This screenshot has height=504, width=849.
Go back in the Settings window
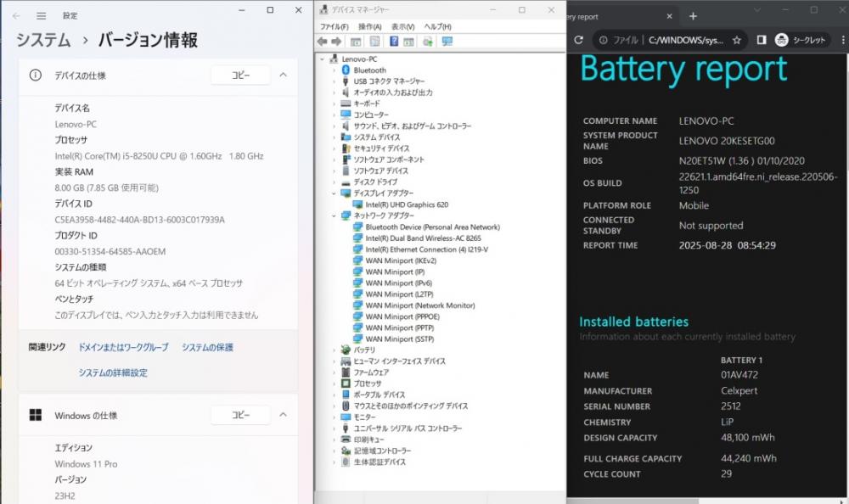pos(16,16)
